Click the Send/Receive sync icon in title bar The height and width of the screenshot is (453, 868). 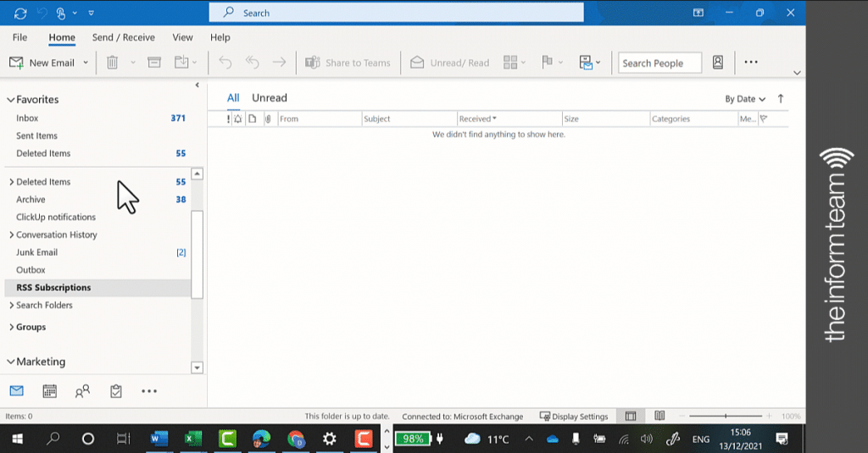(x=20, y=14)
